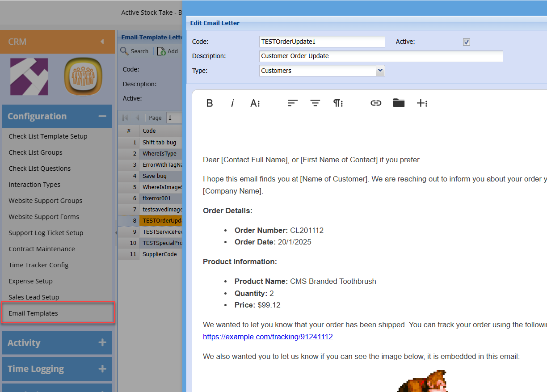
Task: Click the more options plus icon
Action: [x=422, y=103]
